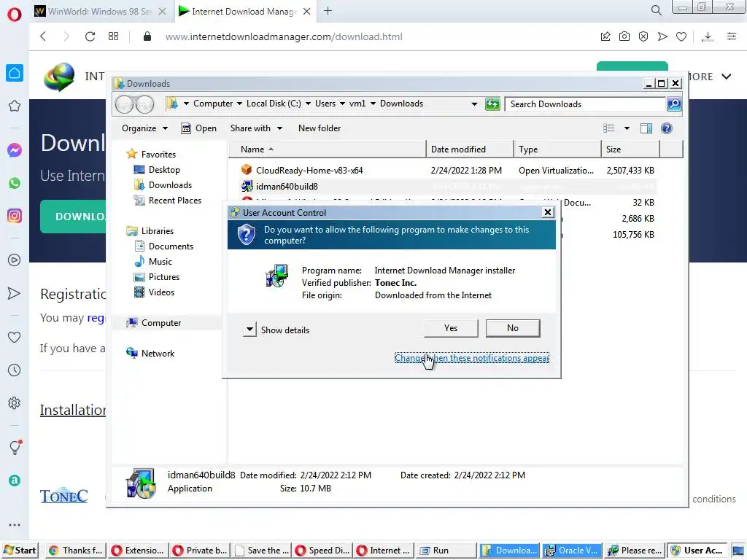Expand the vm1 breadcrumb arrow
The height and width of the screenshot is (560, 747).
pyautogui.click(x=373, y=104)
